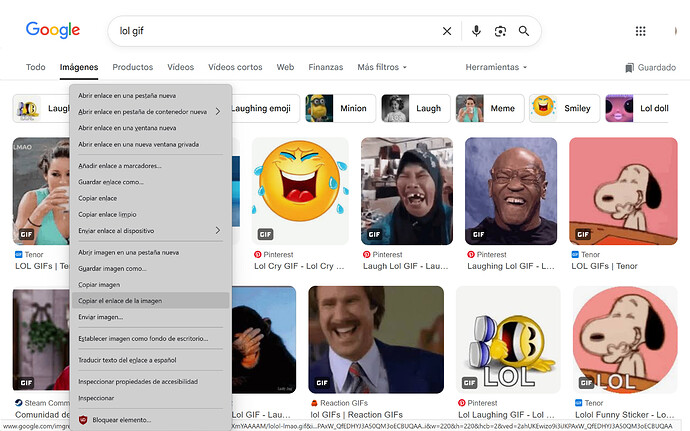Open the Laughing Lol GIF Pinterest link
Viewport: 690px width, 431px height.
(510, 266)
